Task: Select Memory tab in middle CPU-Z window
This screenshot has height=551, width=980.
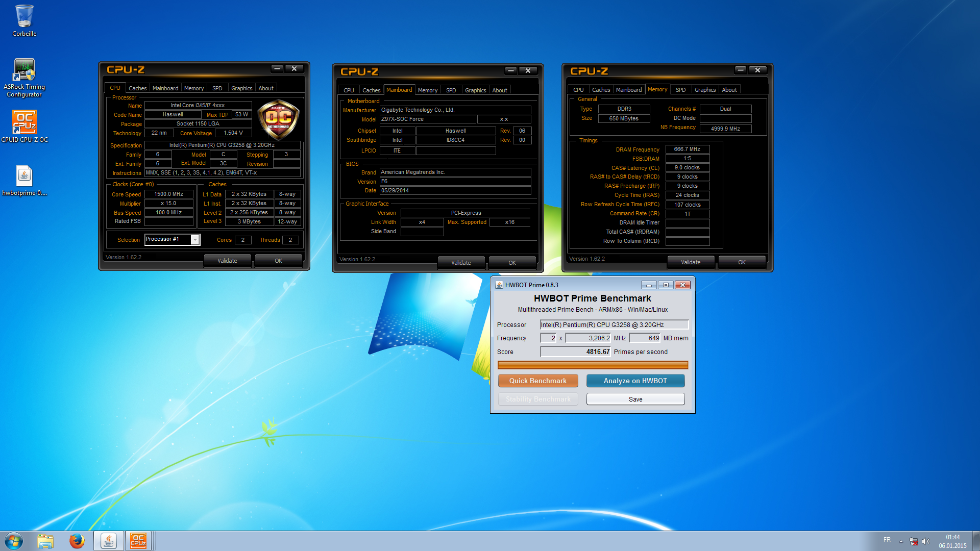Action: [x=428, y=90]
